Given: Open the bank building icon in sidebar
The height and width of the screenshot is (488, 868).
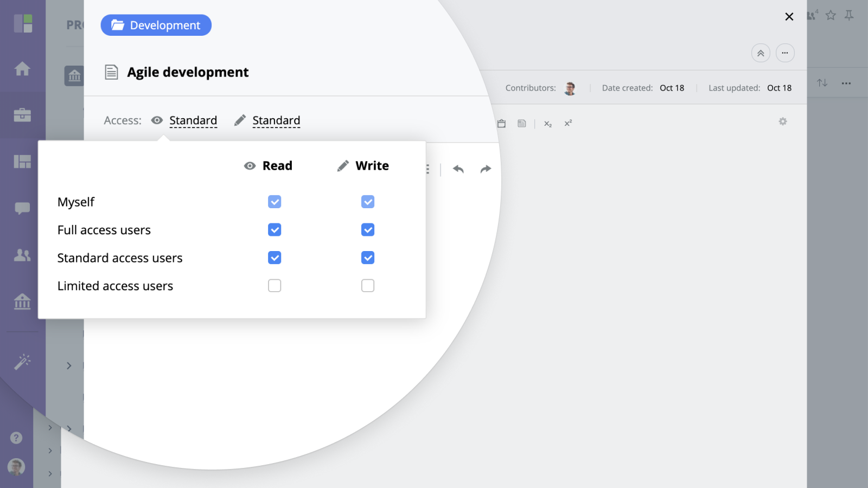Looking at the screenshot, I should click(x=22, y=301).
